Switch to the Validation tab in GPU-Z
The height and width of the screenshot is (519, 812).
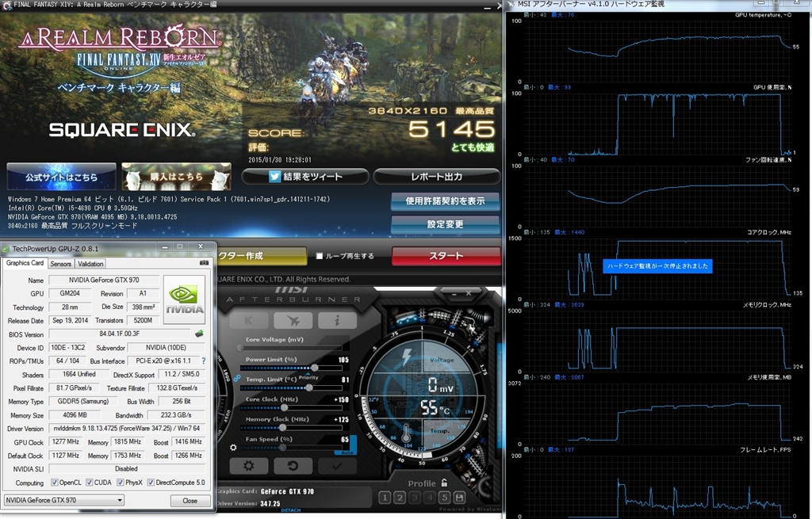coord(90,264)
